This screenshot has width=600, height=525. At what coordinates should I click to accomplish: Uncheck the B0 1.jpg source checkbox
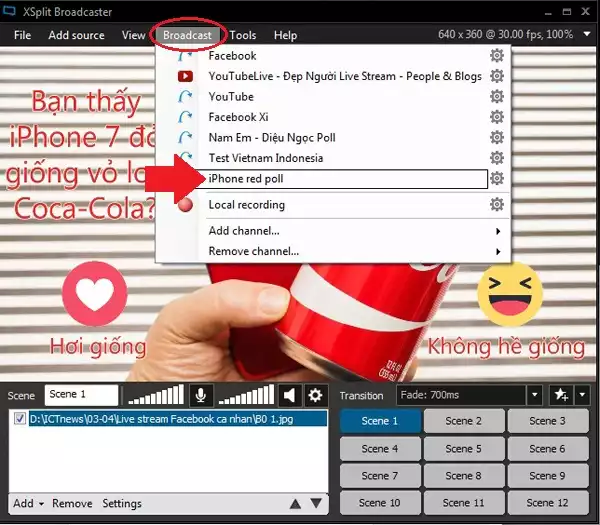20,419
